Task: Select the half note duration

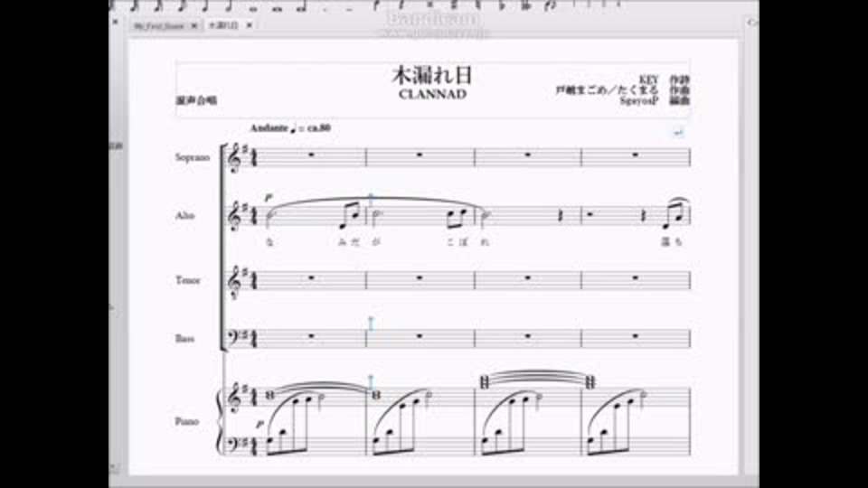Action: tap(229, 6)
